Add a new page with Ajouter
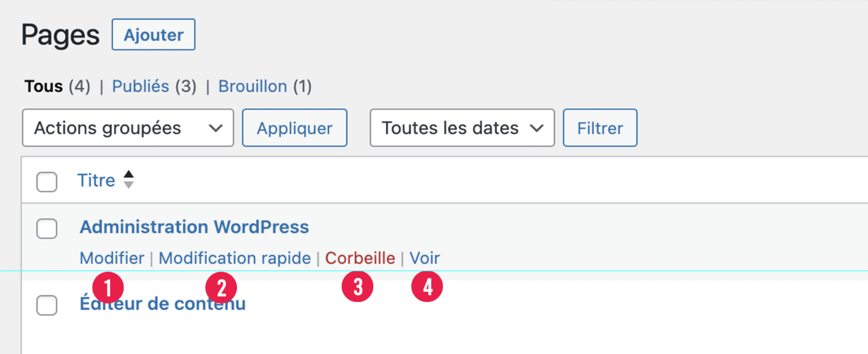 (154, 34)
